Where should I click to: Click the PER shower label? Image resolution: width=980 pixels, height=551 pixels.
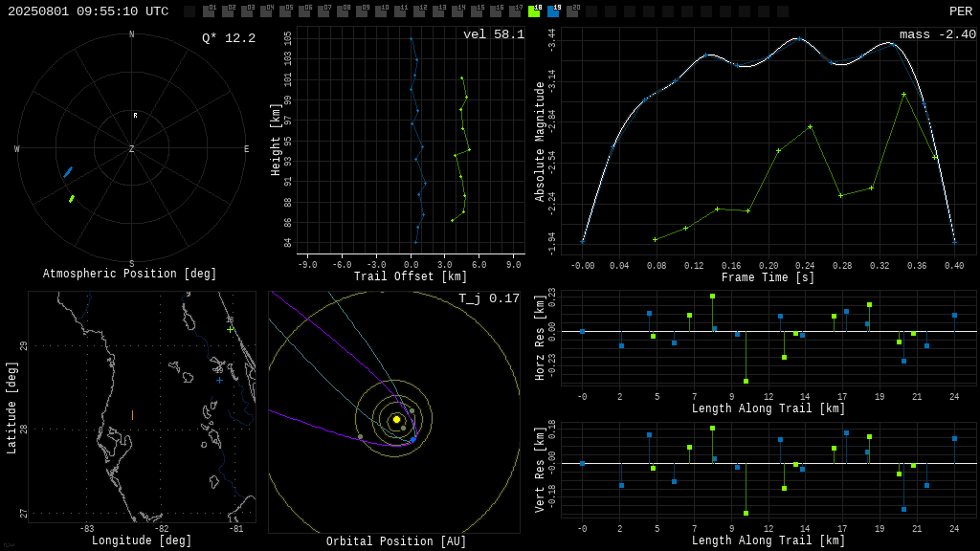coord(961,11)
